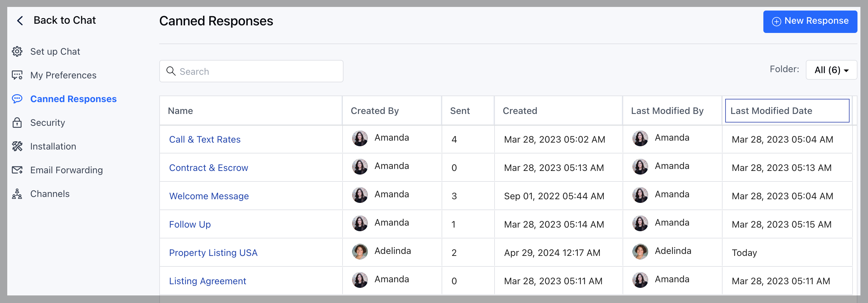Screen dimensions: 868x303
Task: Click the Installation tools icon
Action: pyautogui.click(x=17, y=146)
